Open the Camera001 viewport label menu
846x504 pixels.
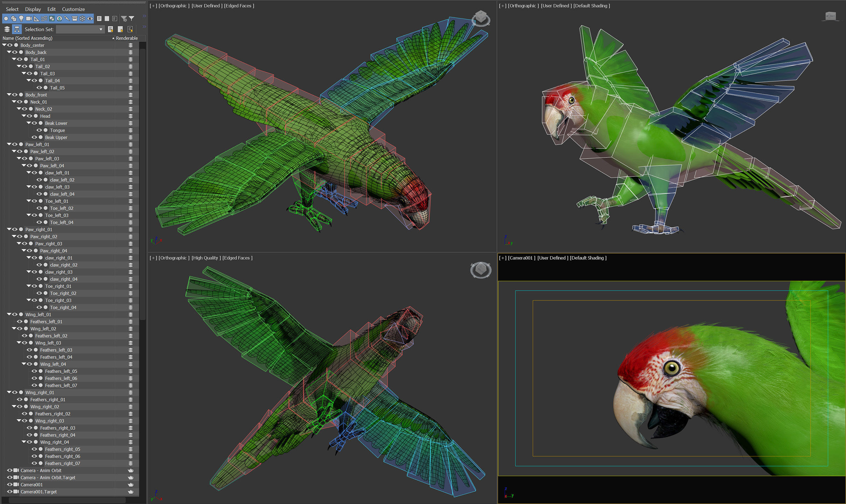pos(521,258)
